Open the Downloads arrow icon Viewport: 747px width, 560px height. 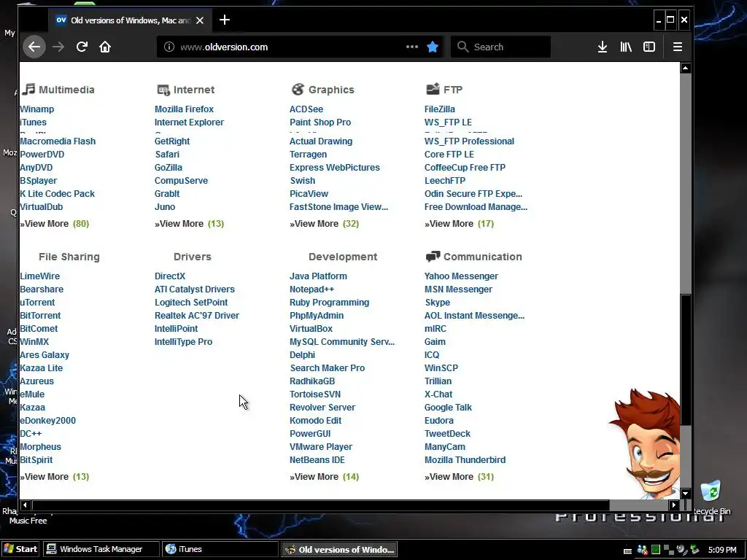[602, 47]
